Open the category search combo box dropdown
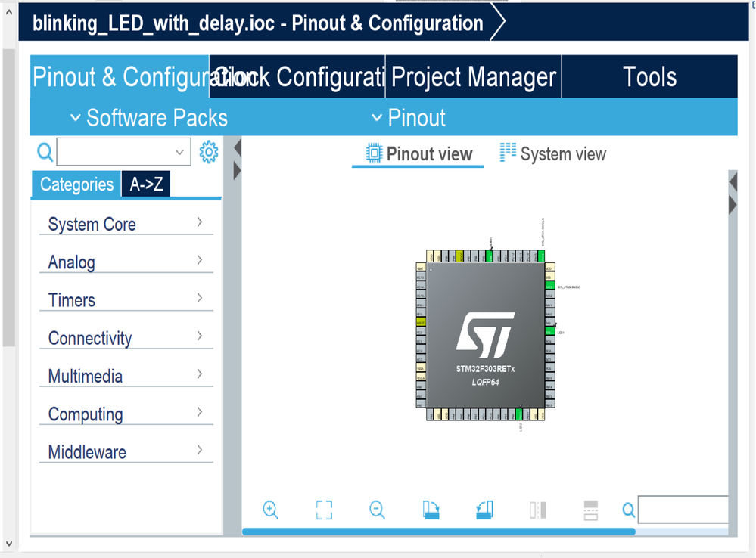 179,152
